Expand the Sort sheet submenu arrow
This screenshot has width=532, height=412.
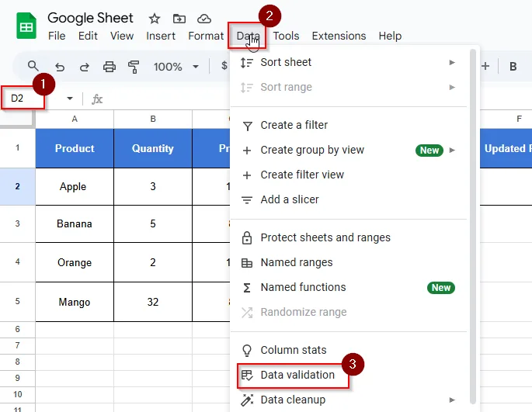[452, 62]
